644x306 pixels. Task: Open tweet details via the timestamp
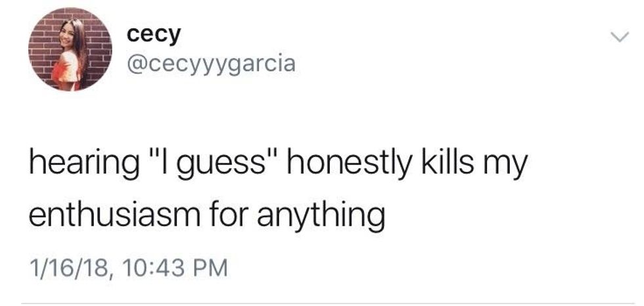127,267
